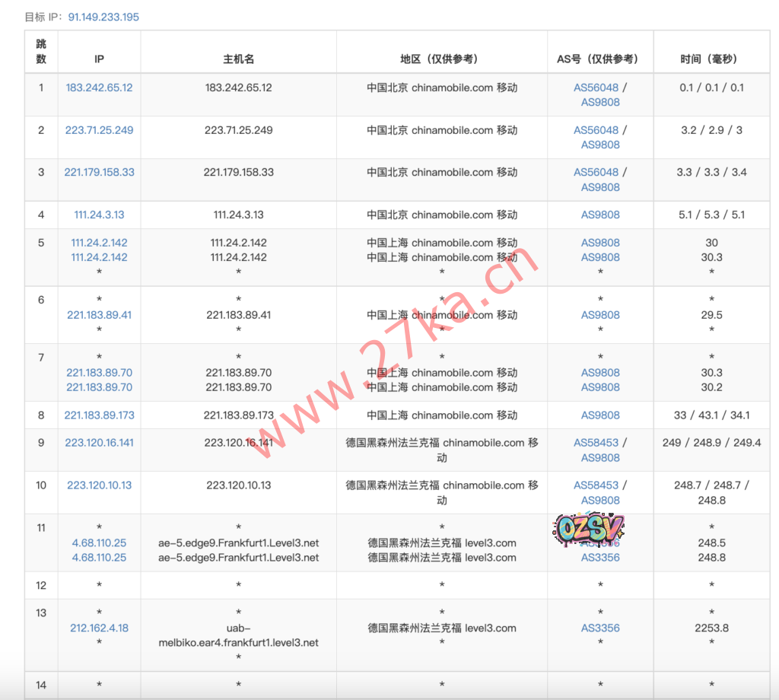The image size is (779, 700).
Task: Open the 221.179.158.33 link in the IP column
Action: (x=99, y=172)
